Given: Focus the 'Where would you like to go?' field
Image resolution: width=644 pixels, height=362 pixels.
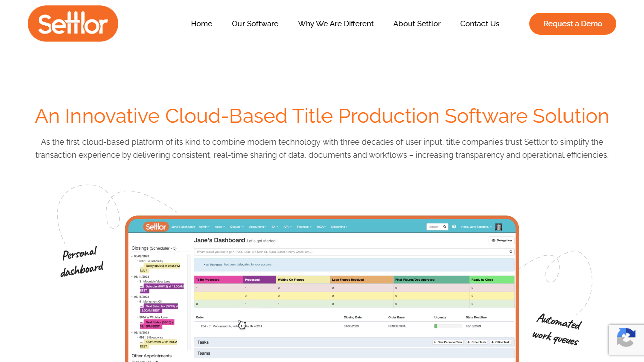Looking at the screenshot, I should tap(354, 252).
